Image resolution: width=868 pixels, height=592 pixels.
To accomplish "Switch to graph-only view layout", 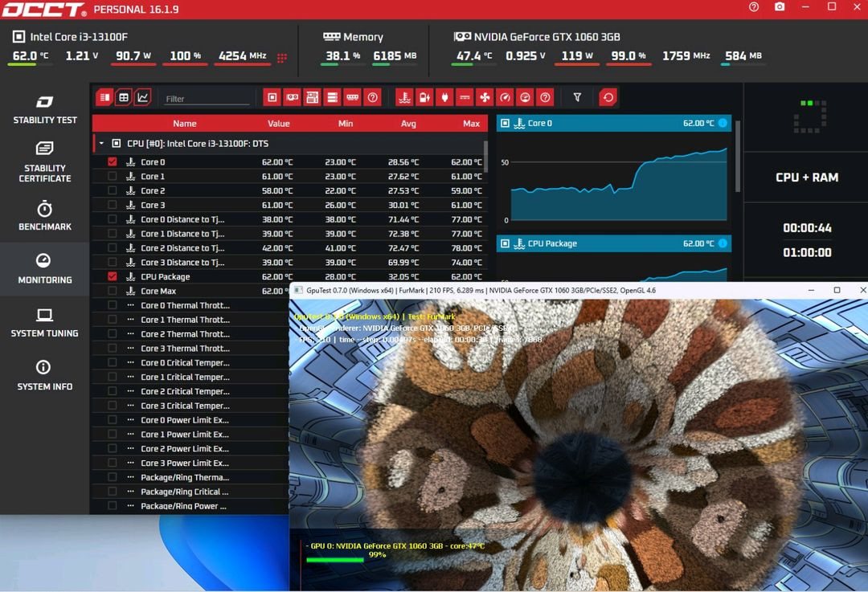I will pyautogui.click(x=143, y=98).
